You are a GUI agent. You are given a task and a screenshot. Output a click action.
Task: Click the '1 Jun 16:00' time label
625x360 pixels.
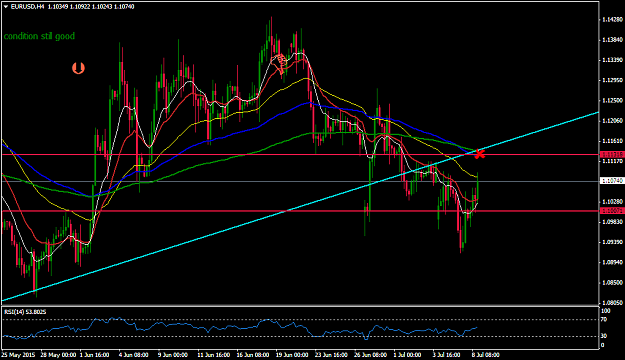(94, 354)
